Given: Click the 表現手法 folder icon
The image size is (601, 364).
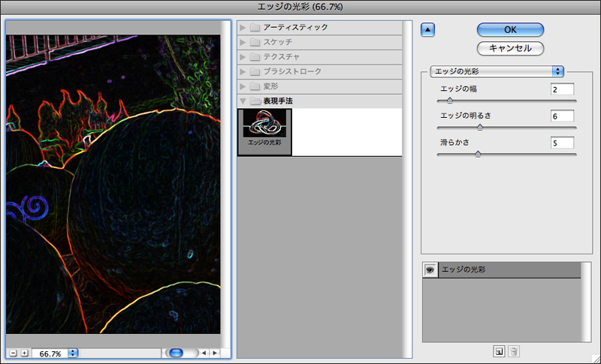Looking at the screenshot, I should 255,101.
